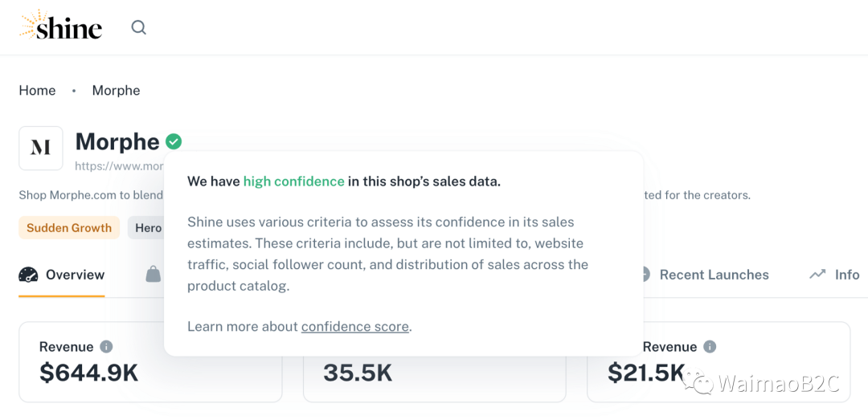
Task: Click the Hero tag
Action: click(x=146, y=227)
